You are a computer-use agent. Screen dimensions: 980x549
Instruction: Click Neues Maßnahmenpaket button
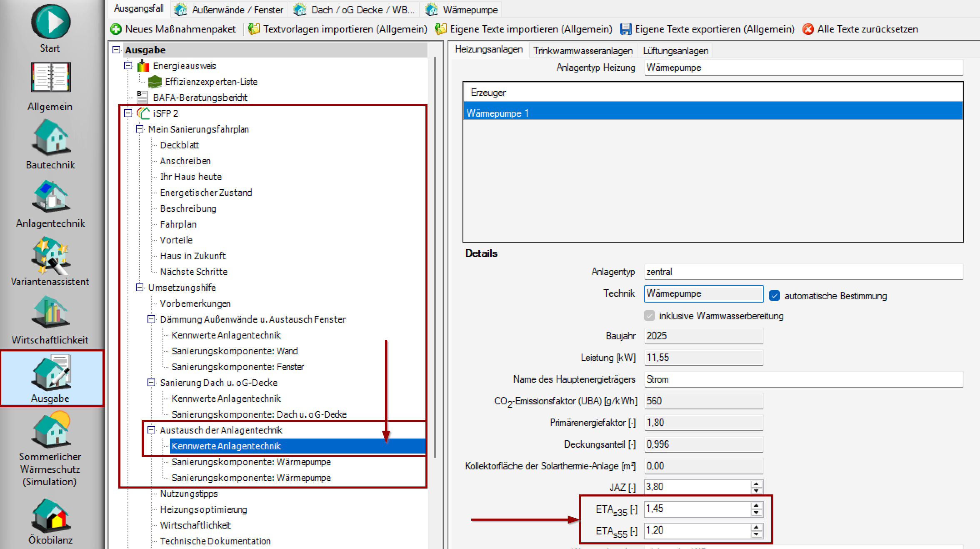[174, 29]
